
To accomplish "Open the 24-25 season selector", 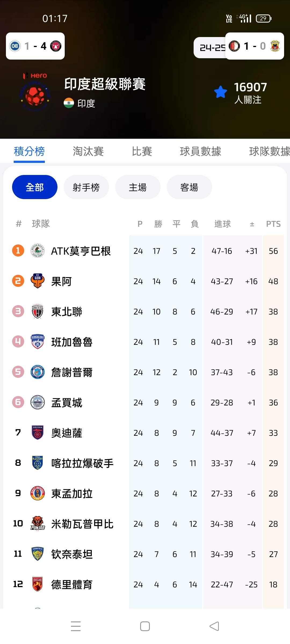I will coord(210,48).
